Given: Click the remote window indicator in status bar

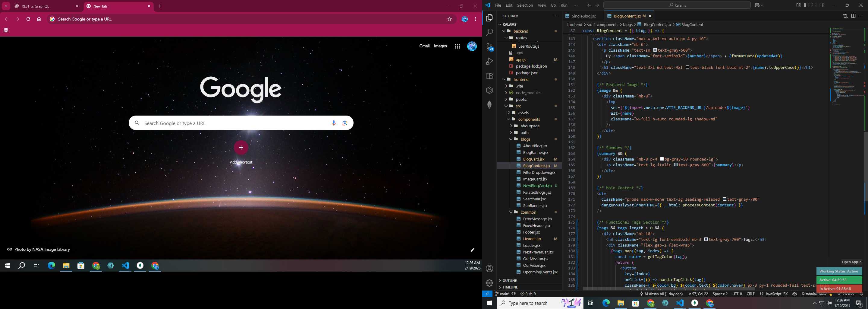Looking at the screenshot, I should (487, 294).
